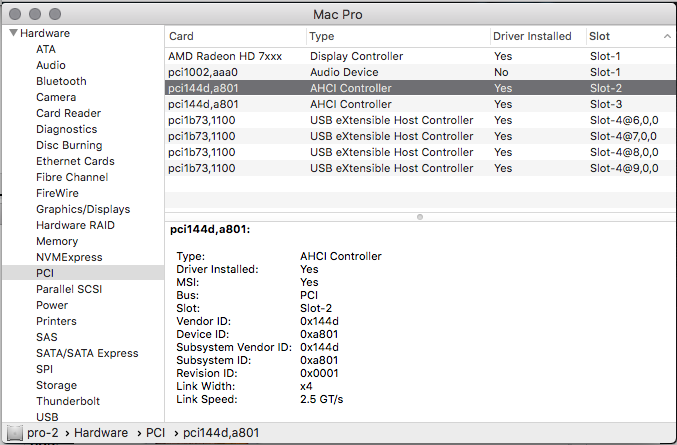Viewport: 677px width, 445px height.
Task: Click pci144d,a801 in the path bar
Action: coord(221,432)
